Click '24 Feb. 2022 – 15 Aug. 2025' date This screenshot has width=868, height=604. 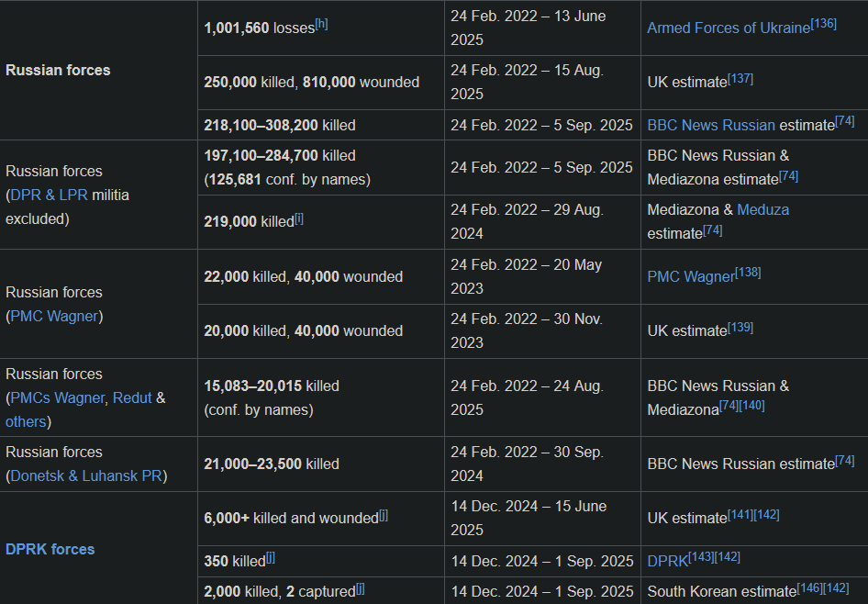(x=527, y=83)
